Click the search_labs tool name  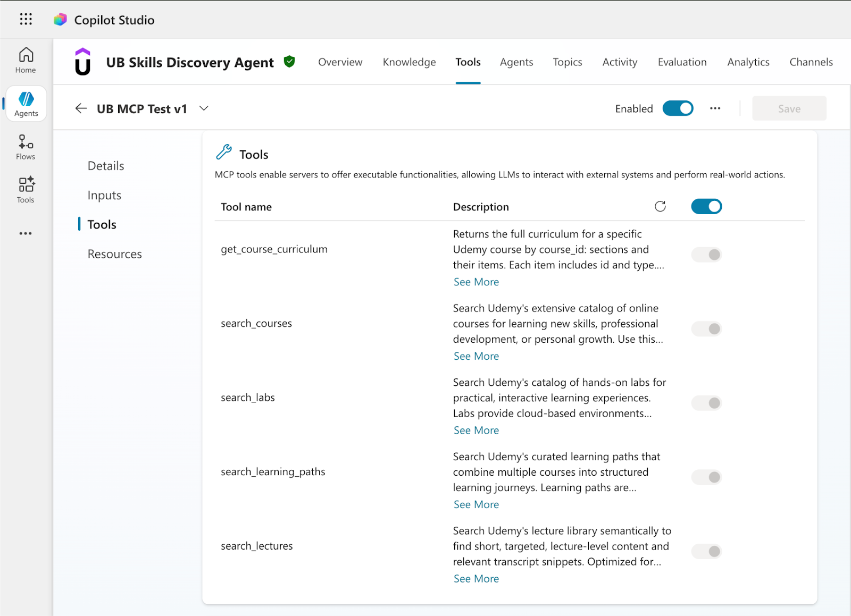pos(248,398)
